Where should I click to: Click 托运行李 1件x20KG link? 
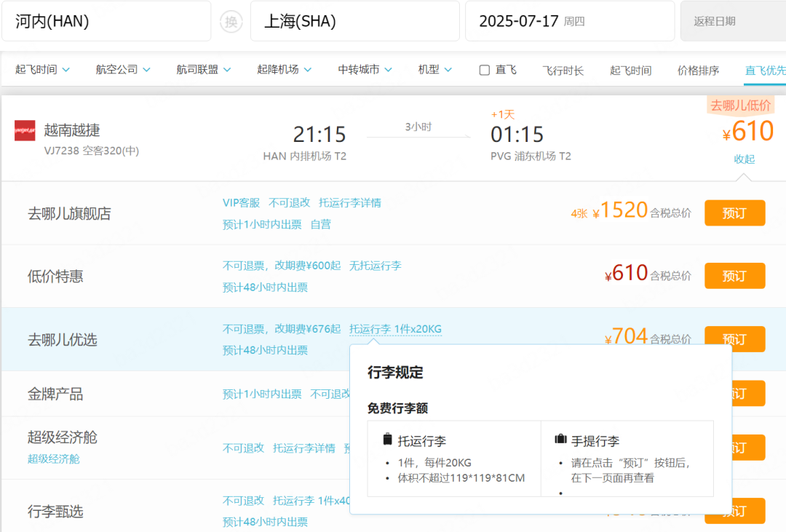point(395,329)
